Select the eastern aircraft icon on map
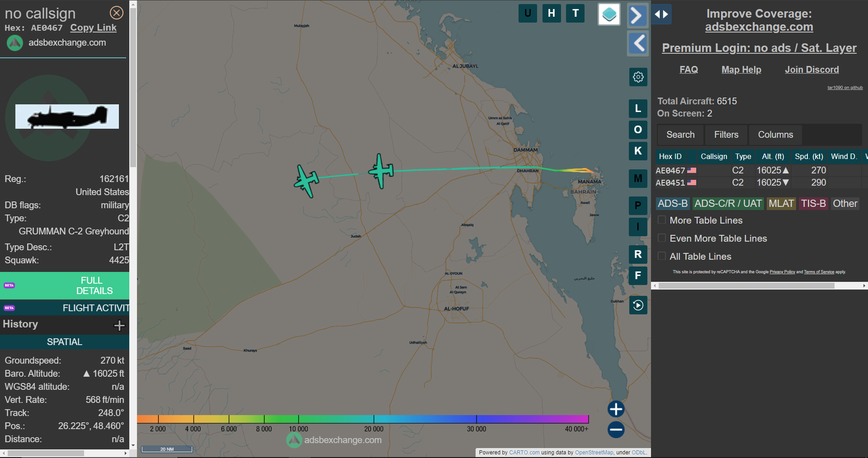 click(x=381, y=171)
